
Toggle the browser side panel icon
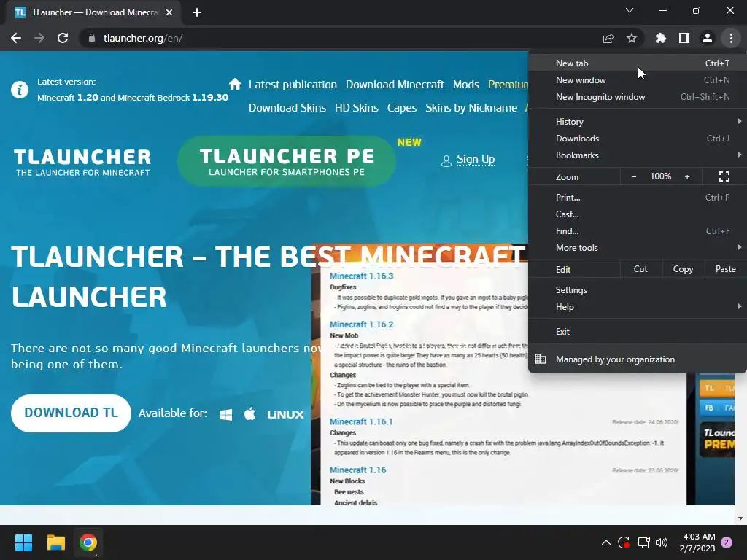pos(684,38)
